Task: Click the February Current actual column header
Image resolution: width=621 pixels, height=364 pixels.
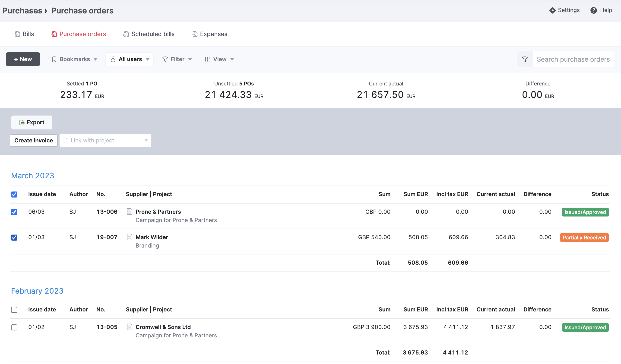Action: click(x=496, y=309)
